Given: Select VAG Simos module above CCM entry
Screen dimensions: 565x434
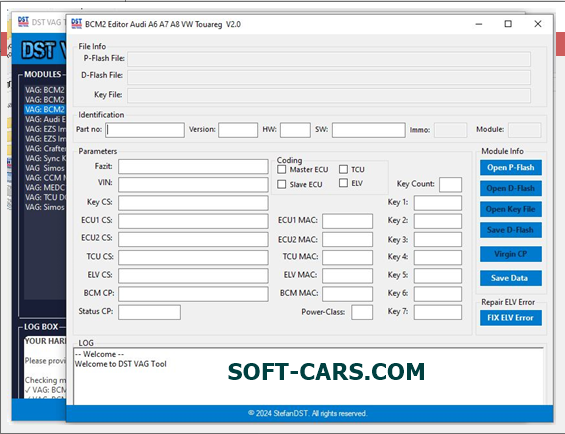Looking at the screenshot, I should pos(45,168).
